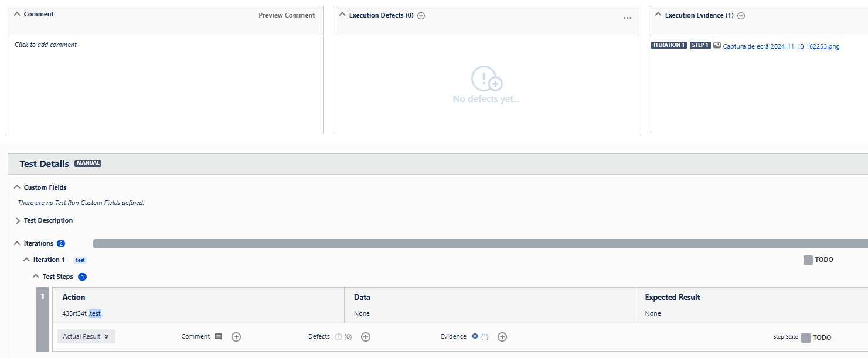868x358 pixels.
Task: Click Preview Comment button
Action: (x=287, y=15)
